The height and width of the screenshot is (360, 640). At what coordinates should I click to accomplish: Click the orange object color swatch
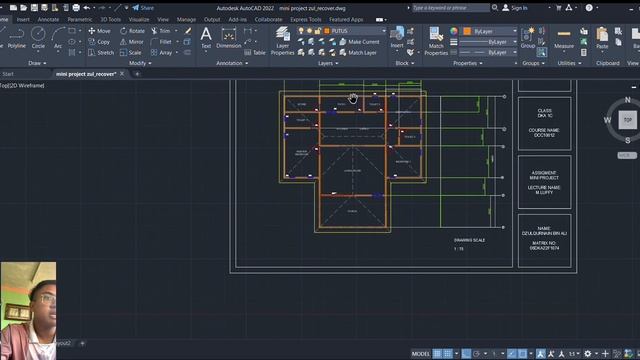[467, 31]
